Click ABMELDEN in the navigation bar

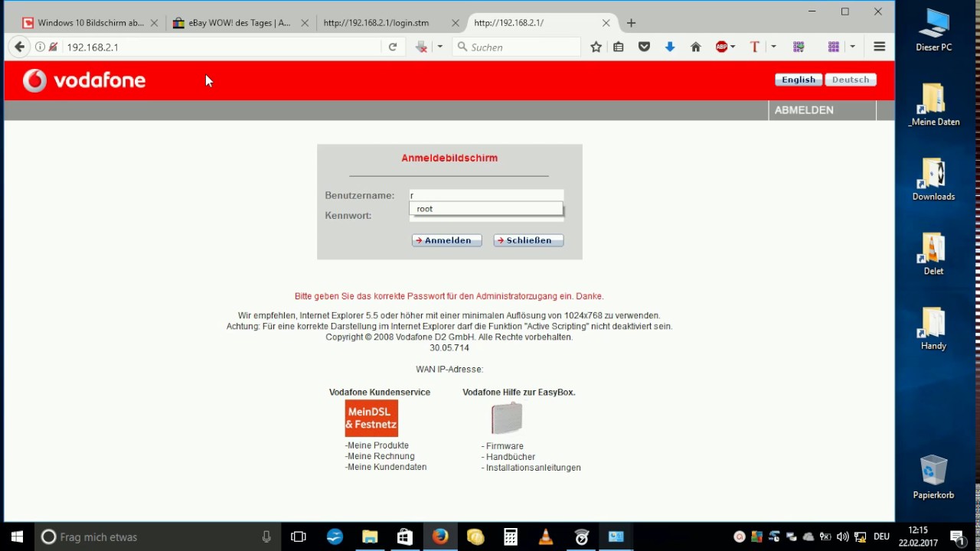[x=804, y=110]
